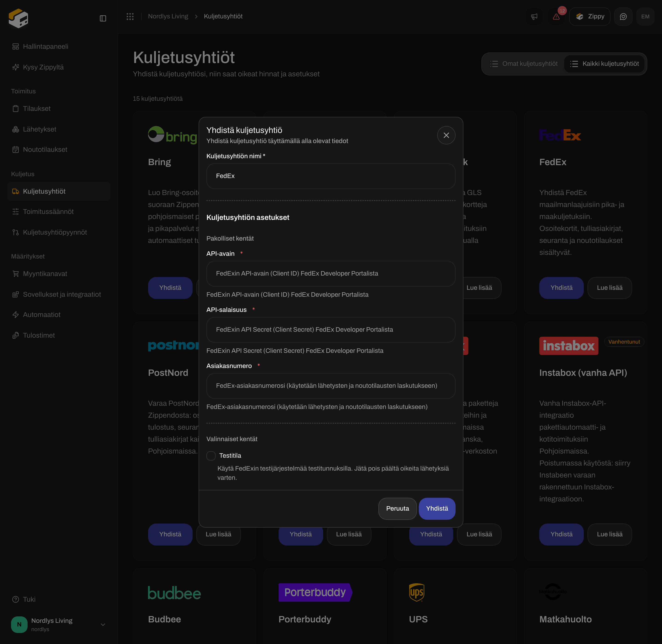Open alerts warning icon with 12 badge
This screenshot has height=644, width=662.
click(556, 17)
